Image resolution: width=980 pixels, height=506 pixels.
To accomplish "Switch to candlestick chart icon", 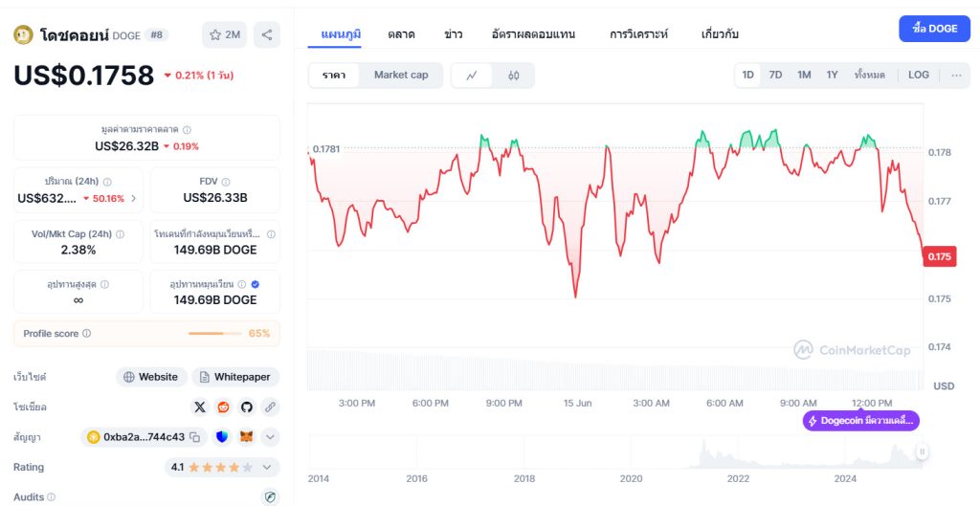I will [x=514, y=76].
